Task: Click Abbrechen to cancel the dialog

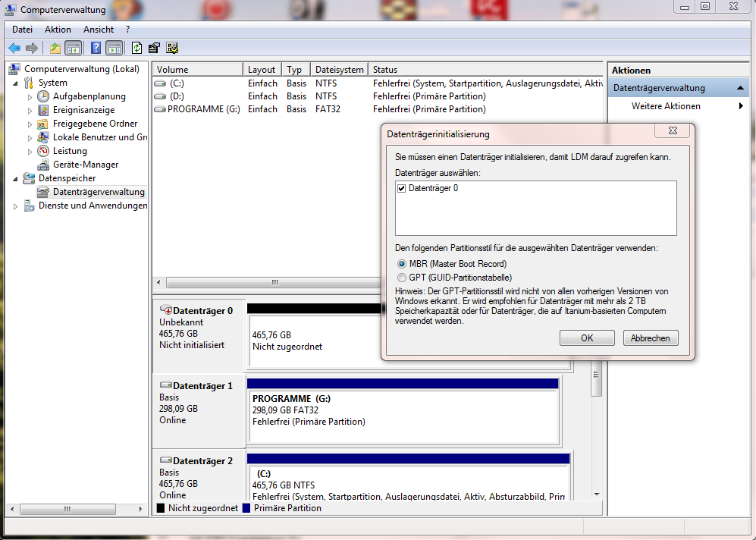Action: 651,338
